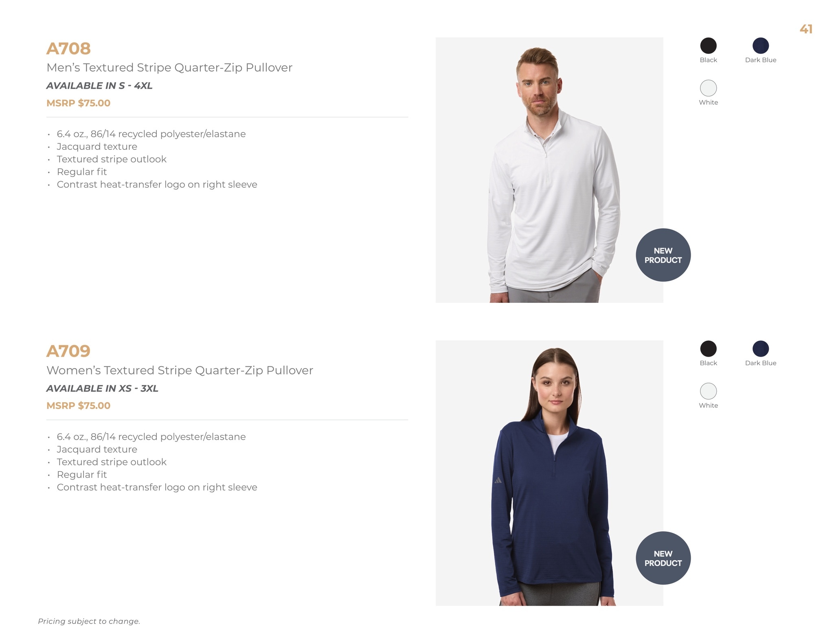Select the A708 Black color swatch
The height and width of the screenshot is (644, 834).
coord(708,46)
